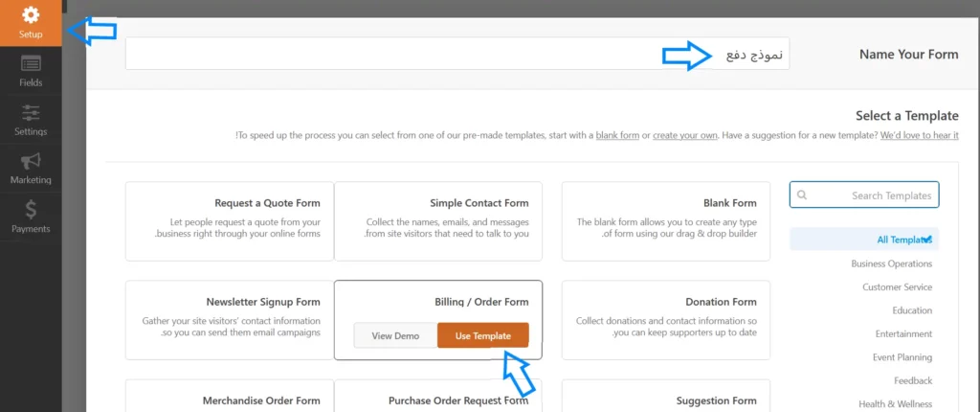Open the Fields panel icon

coord(31,64)
